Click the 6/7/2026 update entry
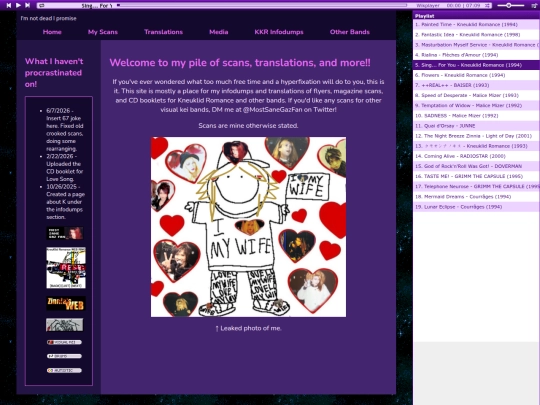540x405 pixels. point(65,129)
